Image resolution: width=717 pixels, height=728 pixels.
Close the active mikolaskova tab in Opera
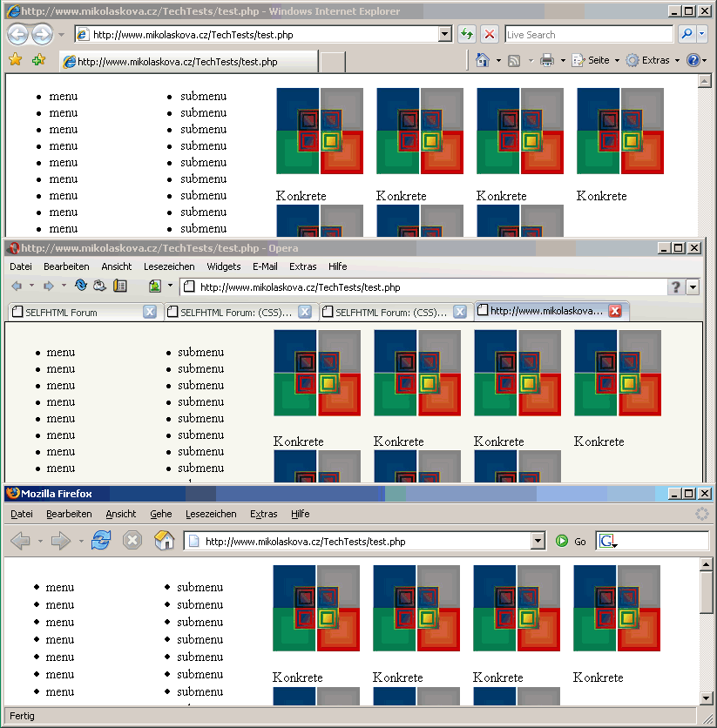tap(615, 311)
